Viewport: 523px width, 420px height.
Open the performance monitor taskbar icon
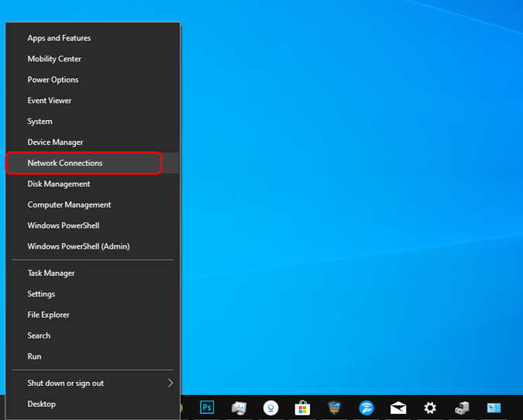(x=239, y=408)
